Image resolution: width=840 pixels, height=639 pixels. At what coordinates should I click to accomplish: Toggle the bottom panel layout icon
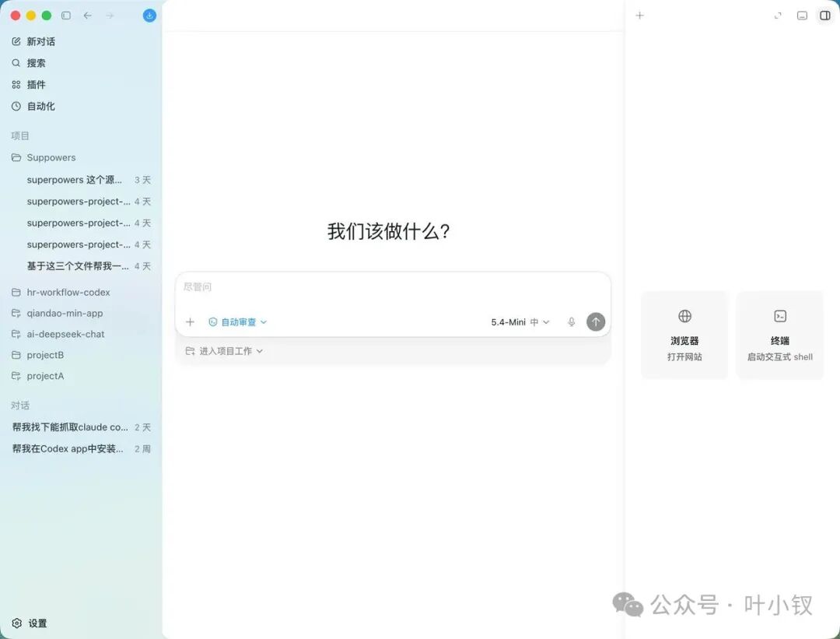802,16
